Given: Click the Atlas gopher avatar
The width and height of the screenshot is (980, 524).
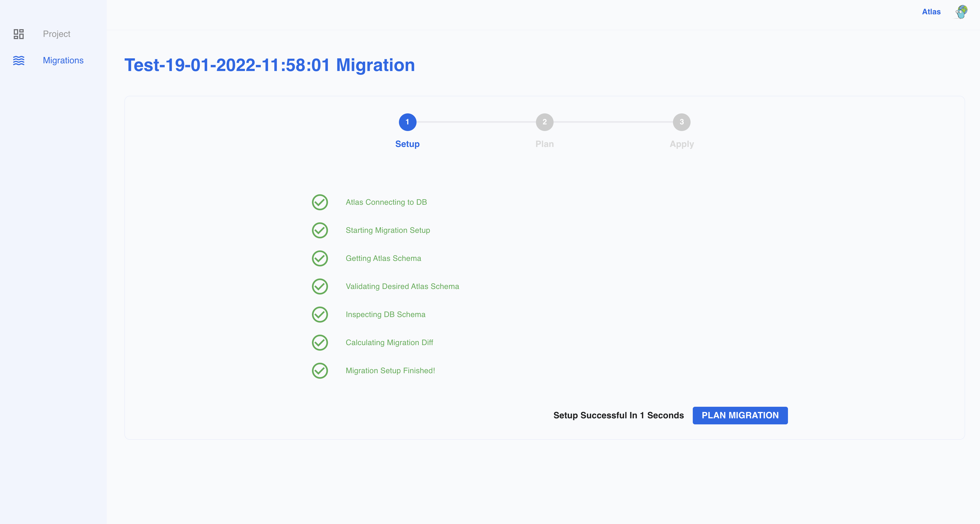Looking at the screenshot, I should 961,12.
